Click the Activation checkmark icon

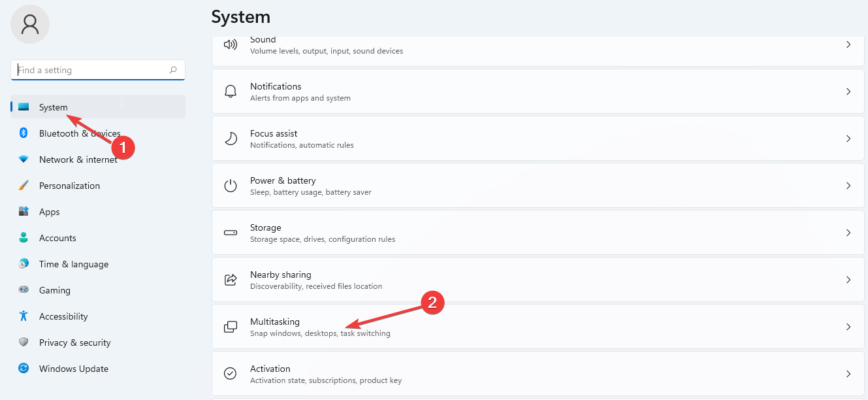(x=230, y=373)
